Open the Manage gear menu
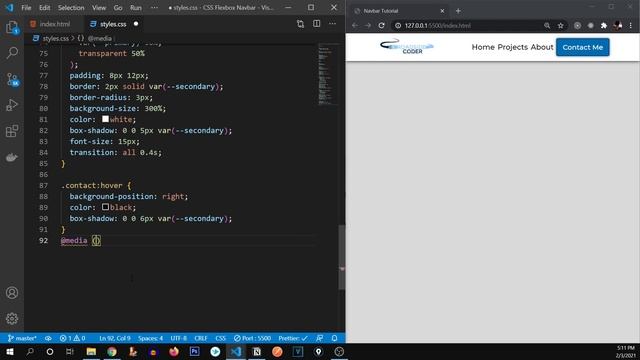The width and height of the screenshot is (640, 360). 12,318
